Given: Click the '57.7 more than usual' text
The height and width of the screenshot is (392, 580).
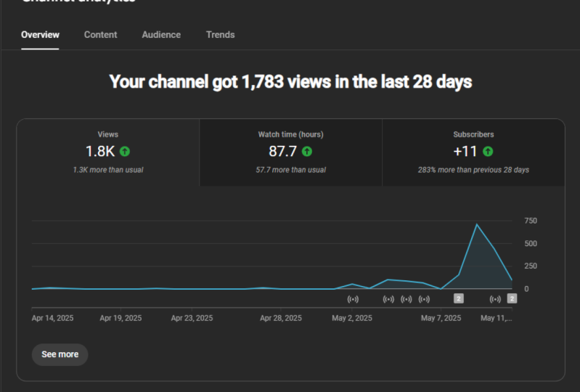Looking at the screenshot, I should [291, 170].
